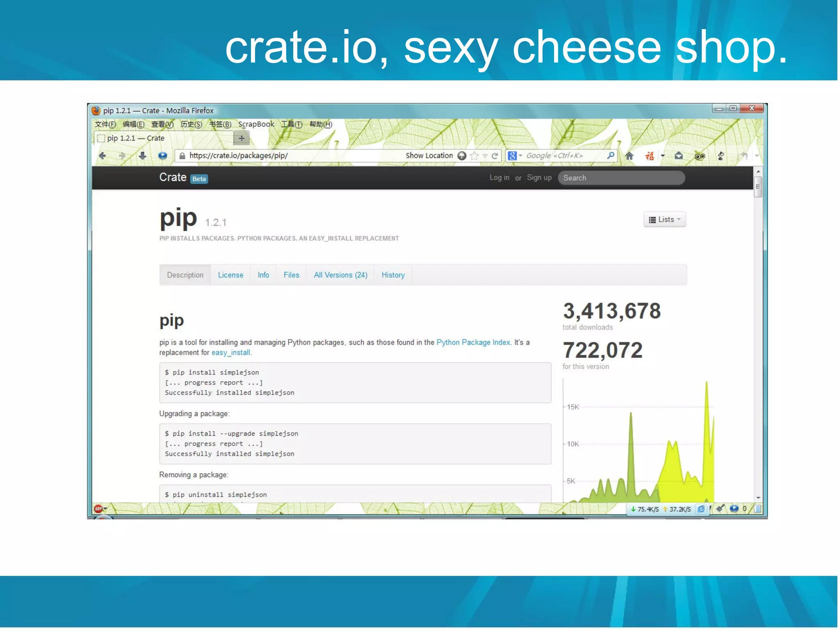Image resolution: width=840 pixels, height=630 pixels.
Task: Click the forward navigation arrow
Action: [122, 155]
